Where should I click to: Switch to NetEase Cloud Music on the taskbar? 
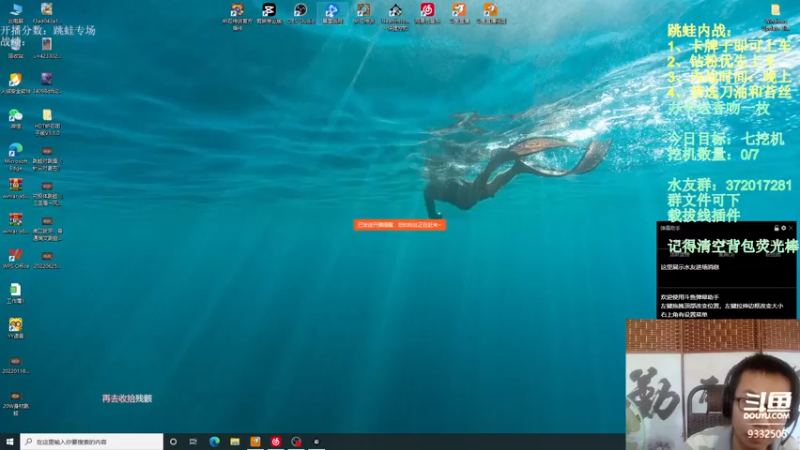click(276, 442)
